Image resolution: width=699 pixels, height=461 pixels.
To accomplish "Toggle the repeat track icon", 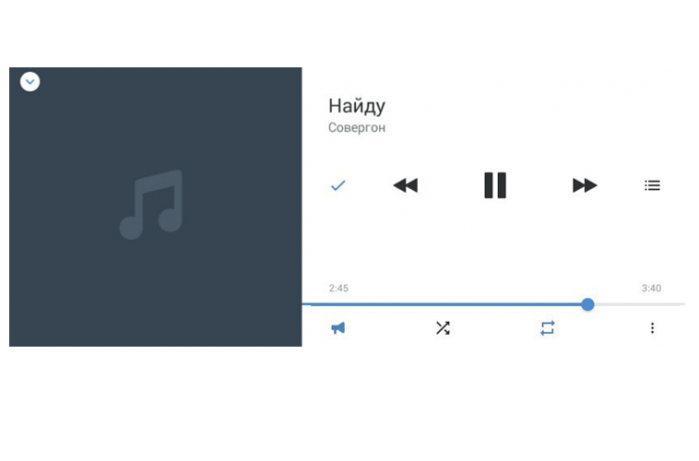I will 547,328.
